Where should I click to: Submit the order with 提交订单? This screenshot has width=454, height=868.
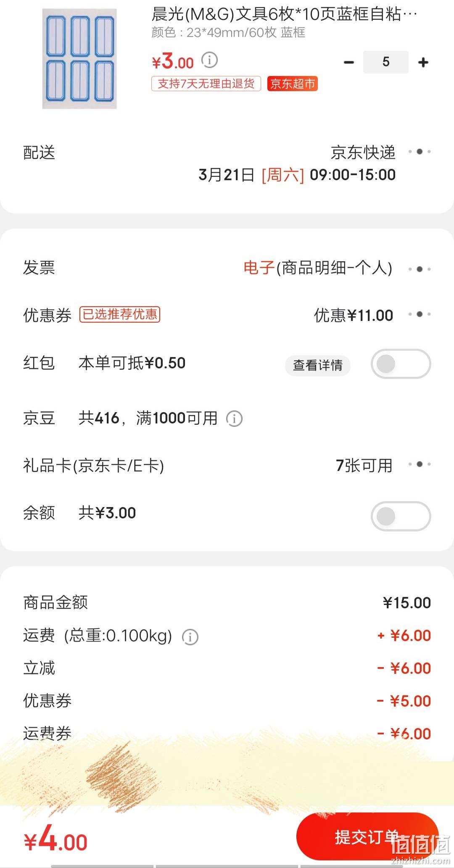click(367, 837)
